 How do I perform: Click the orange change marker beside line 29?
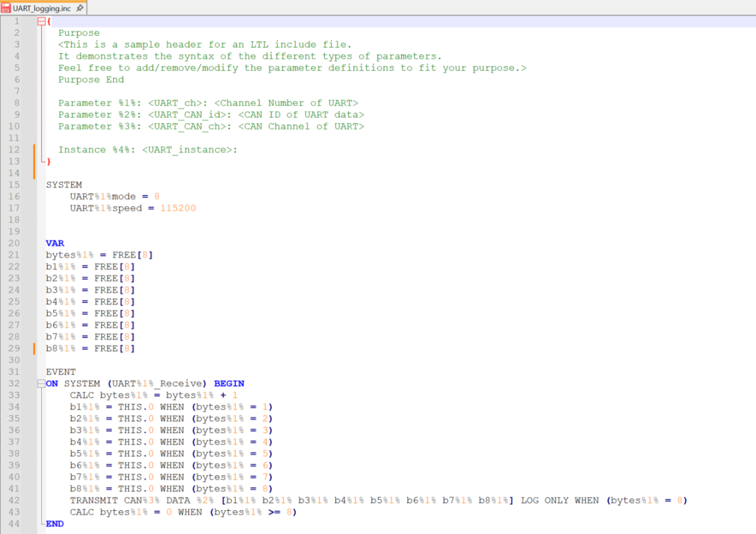[x=34, y=349]
